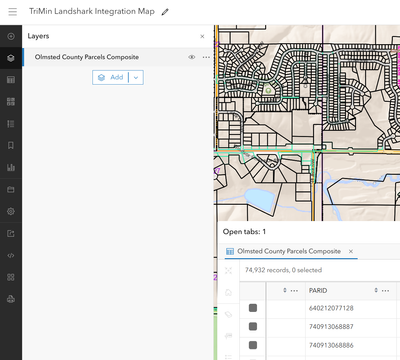Screen dimensions: 400x360
Task: Open the Charts sidebar icon
Action: 11,167
